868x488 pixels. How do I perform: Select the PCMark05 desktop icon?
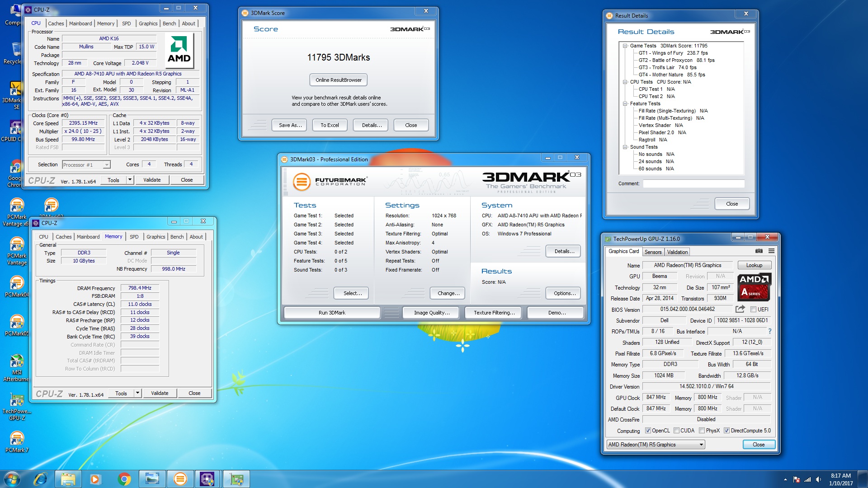pos(16,325)
